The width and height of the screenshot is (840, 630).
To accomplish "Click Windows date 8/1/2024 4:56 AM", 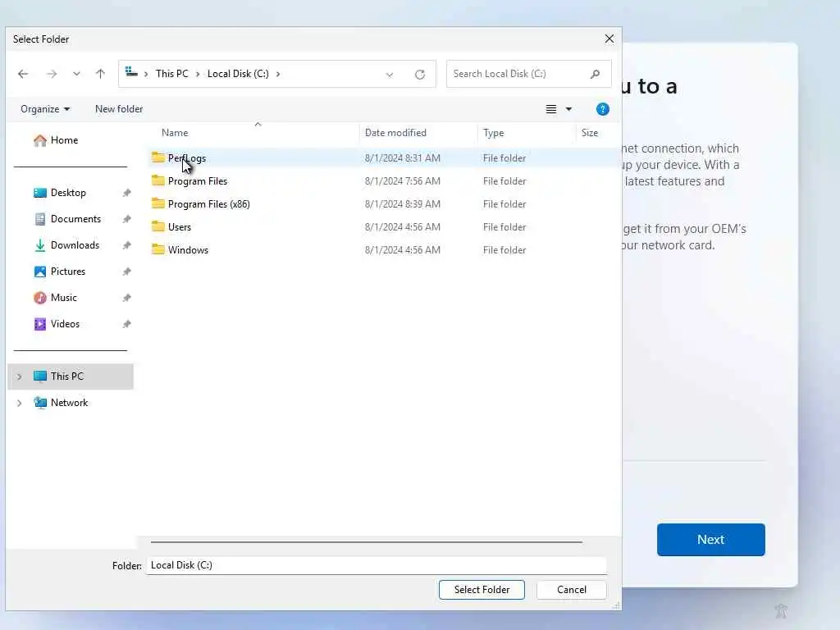I will click(x=402, y=250).
